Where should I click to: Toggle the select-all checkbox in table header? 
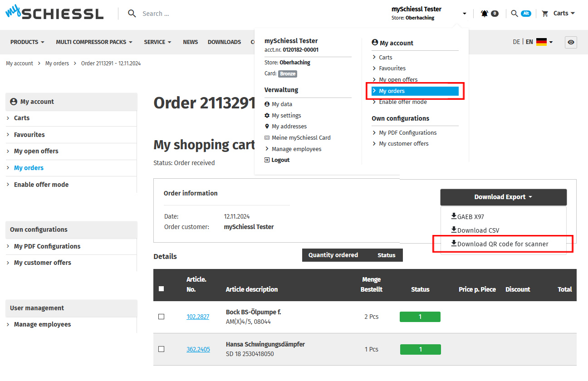161,288
